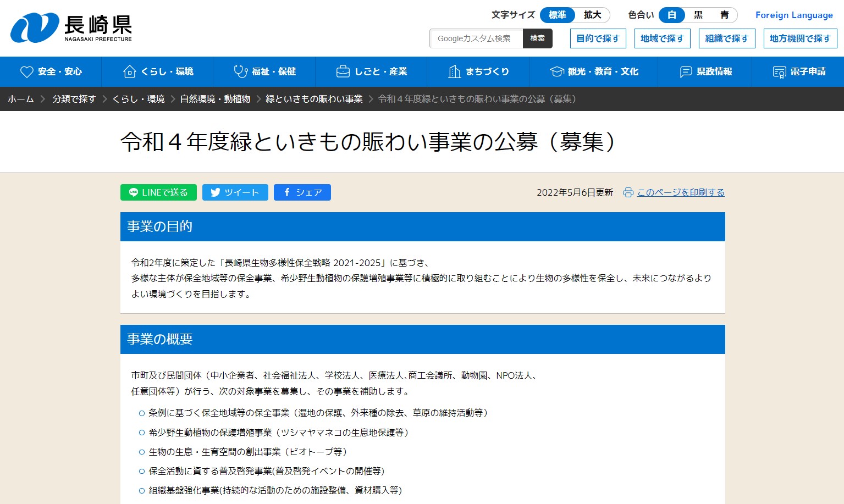The width and height of the screenshot is (844, 504).
Task: Switch color scheme to 青
Action: click(725, 15)
